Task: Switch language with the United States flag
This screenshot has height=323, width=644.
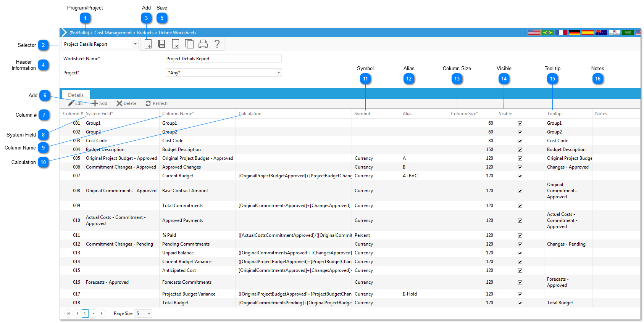Action: 534,32
